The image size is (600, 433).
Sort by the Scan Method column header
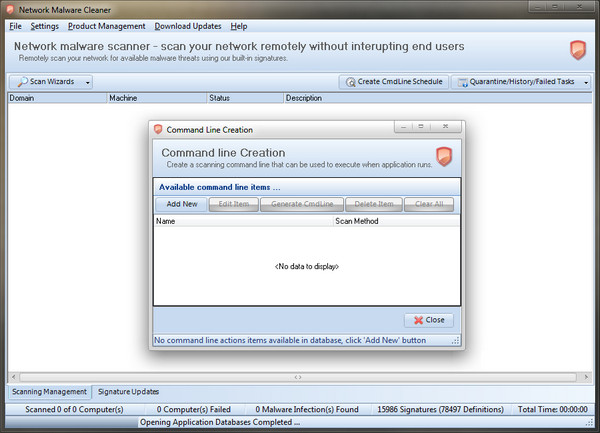357,220
